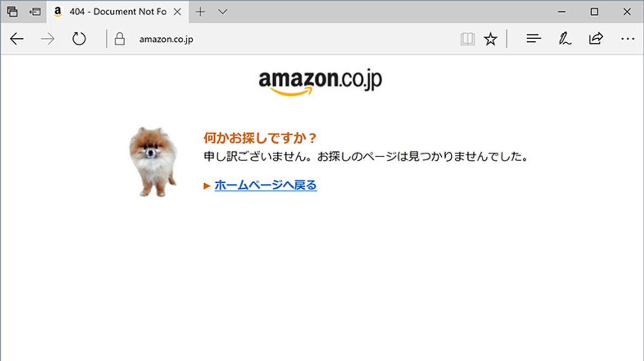Click the forward navigation arrow
The height and width of the screenshot is (361, 644).
(48, 39)
